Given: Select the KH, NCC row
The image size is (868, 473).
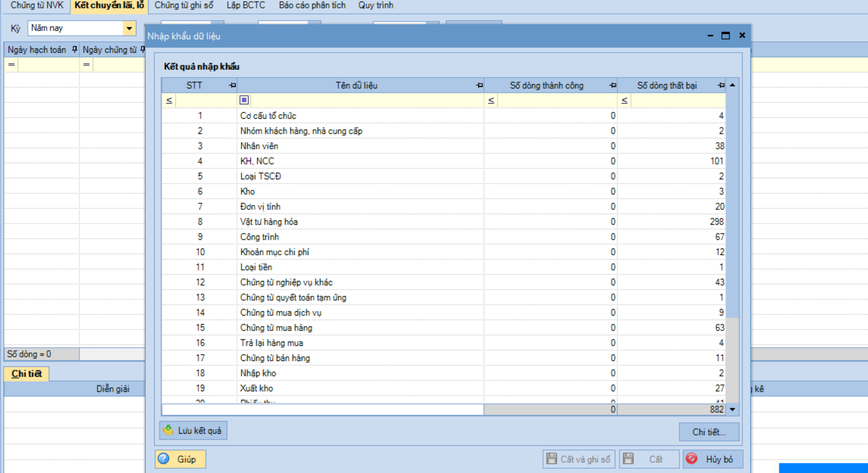Looking at the screenshot, I should [x=444, y=161].
